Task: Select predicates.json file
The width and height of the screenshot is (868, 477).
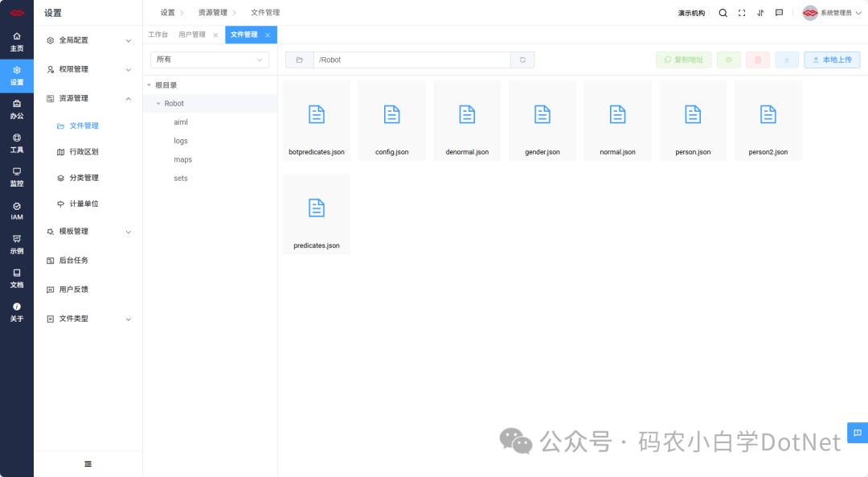Action: pyautogui.click(x=317, y=215)
